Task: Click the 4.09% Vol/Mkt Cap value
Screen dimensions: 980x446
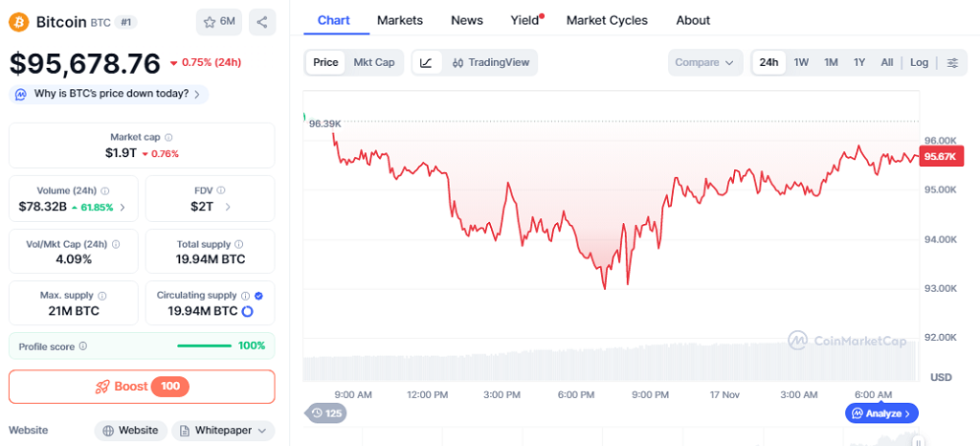Action: (74, 259)
